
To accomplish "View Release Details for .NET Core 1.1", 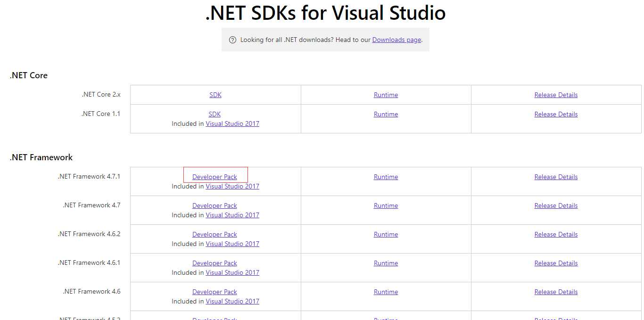I will point(556,114).
